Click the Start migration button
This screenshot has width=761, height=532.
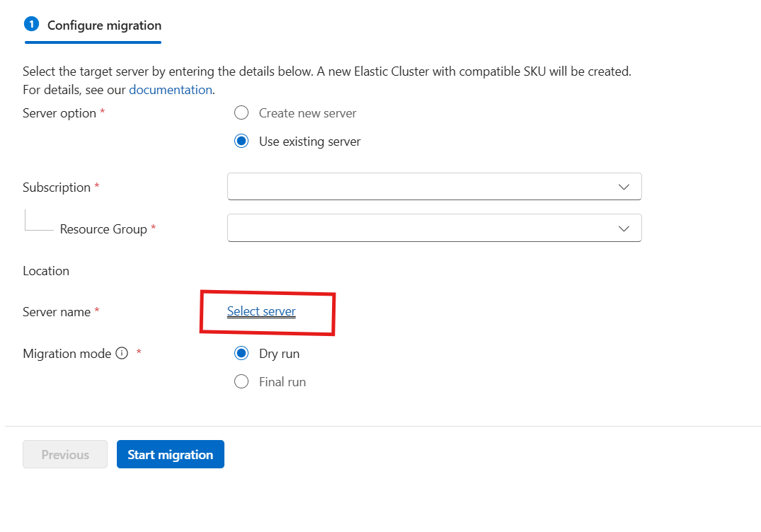[x=171, y=454]
